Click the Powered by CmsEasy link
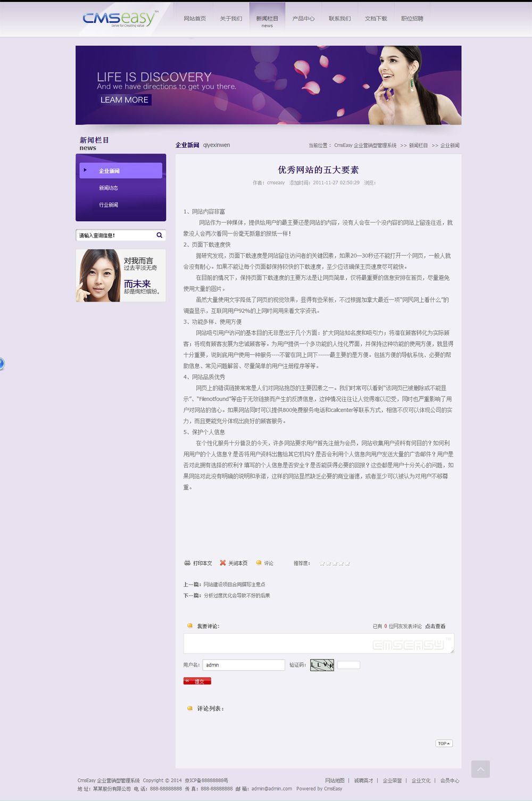 click(x=319, y=789)
